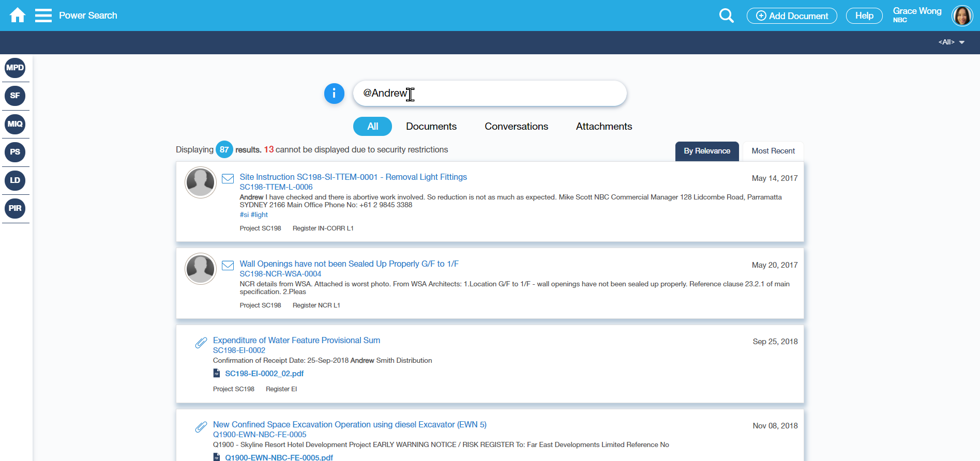Viewport: 980px width, 461px height.
Task: Open the MIQ sidebar shortcut
Action: tap(15, 124)
